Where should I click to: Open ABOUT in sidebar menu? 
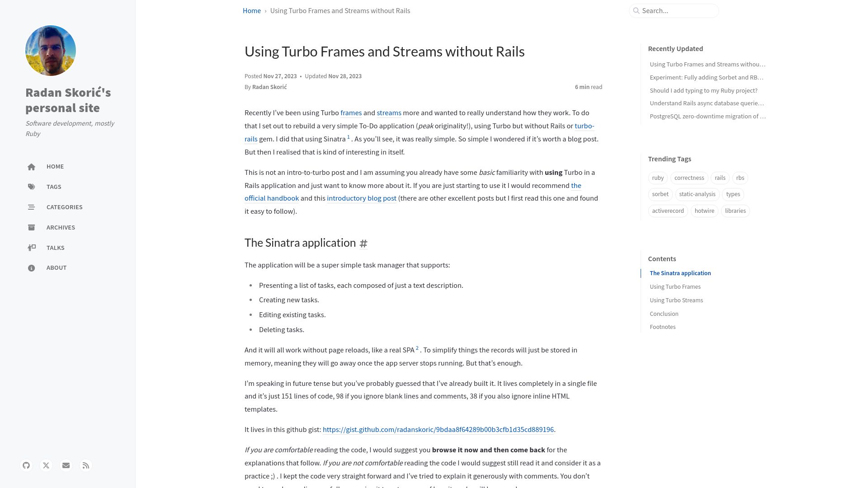coord(57,268)
